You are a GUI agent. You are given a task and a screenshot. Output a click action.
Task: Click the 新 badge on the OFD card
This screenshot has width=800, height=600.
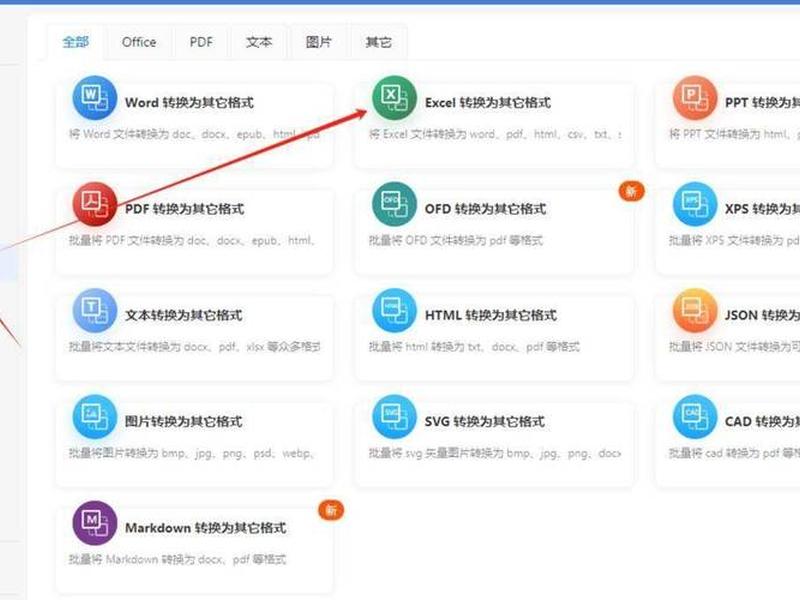[632, 191]
